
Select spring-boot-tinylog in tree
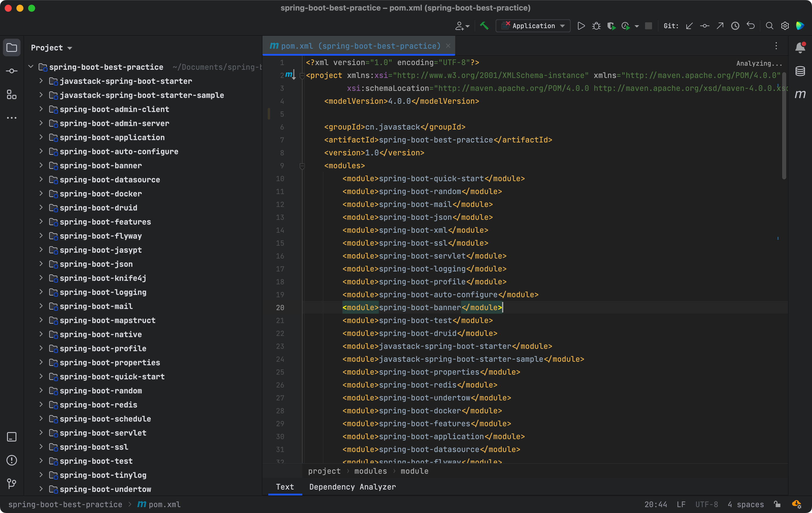click(103, 475)
